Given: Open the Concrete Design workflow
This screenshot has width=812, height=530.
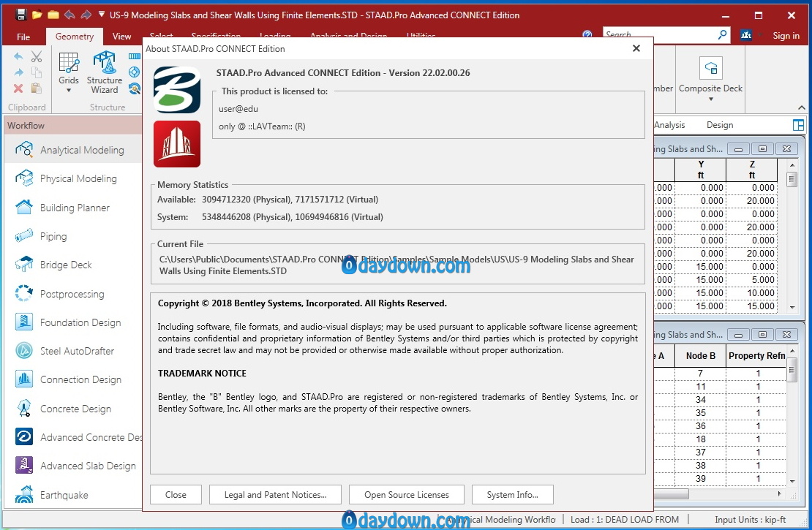Looking at the screenshot, I should (72, 409).
